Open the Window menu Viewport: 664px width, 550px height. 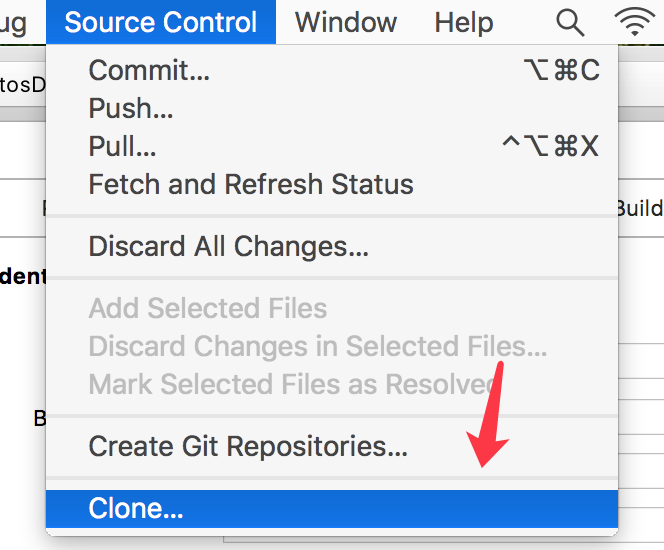346,22
